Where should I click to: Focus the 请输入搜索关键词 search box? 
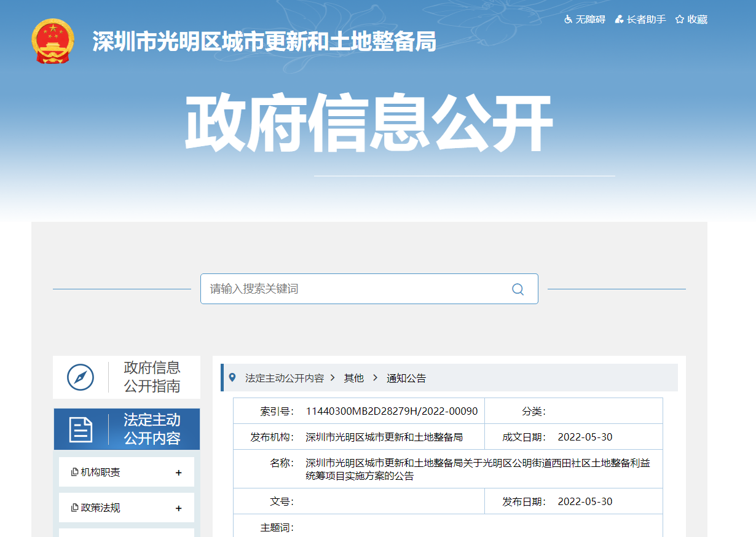(356, 289)
